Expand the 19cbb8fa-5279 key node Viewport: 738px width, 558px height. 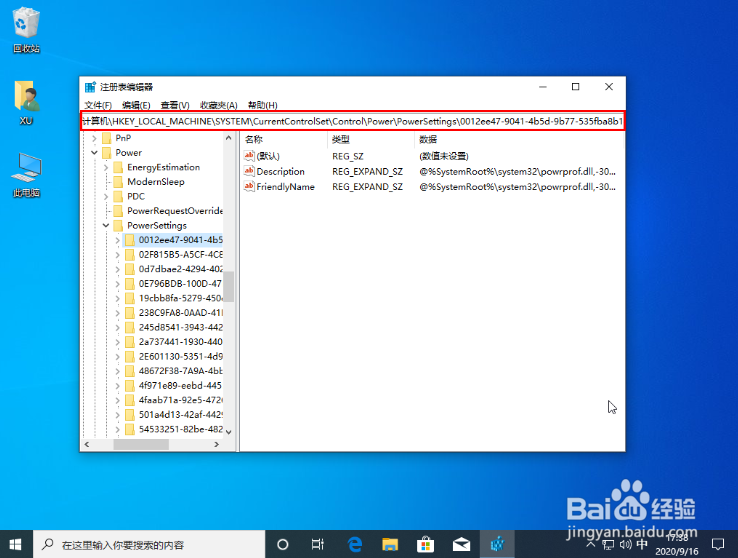click(118, 298)
